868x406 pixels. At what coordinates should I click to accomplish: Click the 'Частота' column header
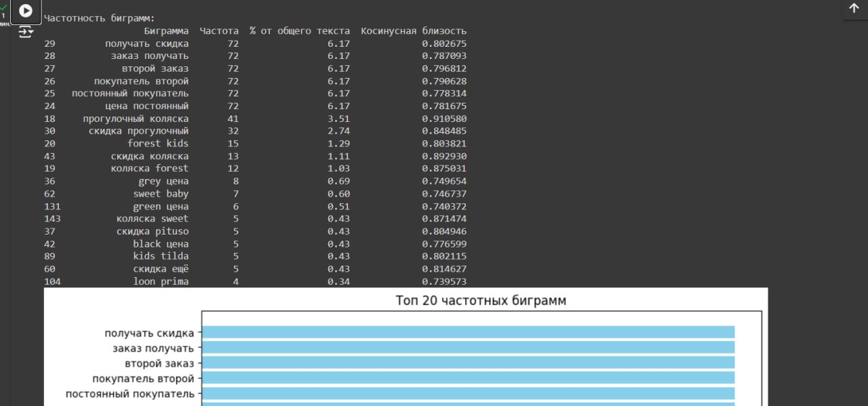[x=219, y=31]
